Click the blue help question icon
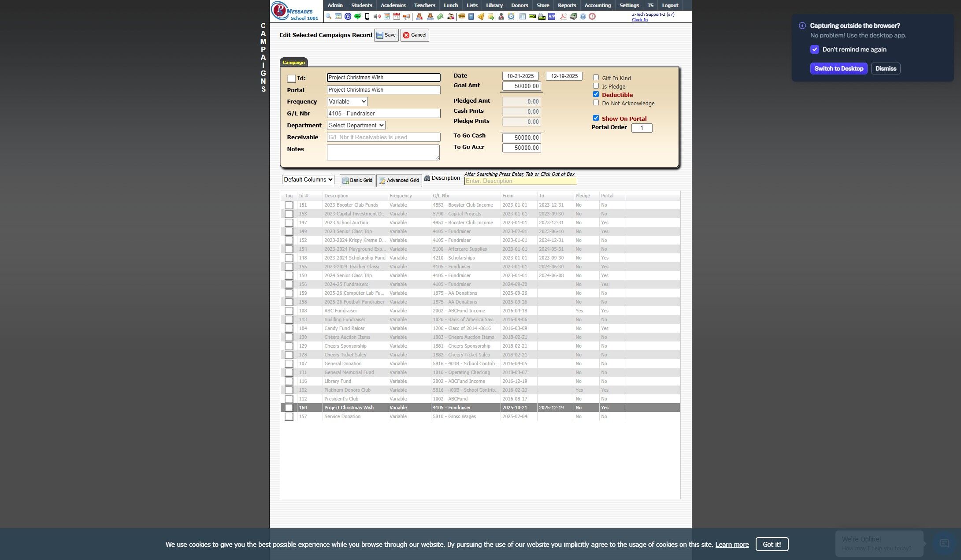The width and height of the screenshot is (961, 560). point(583,16)
